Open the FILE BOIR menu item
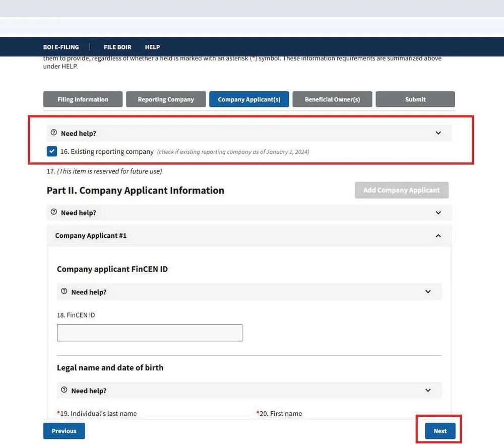This screenshot has width=504, height=445. click(x=117, y=47)
